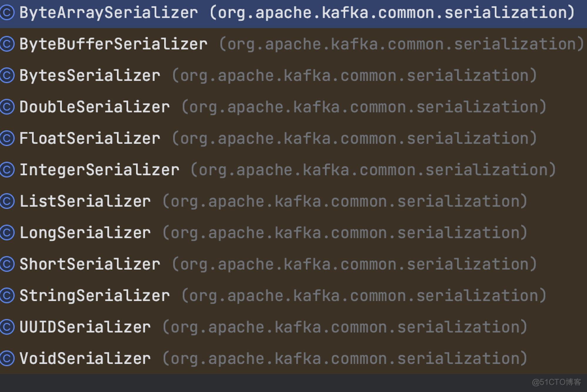Choose the LongSerializer class
Screen dimensions: 587x392
point(293,233)
